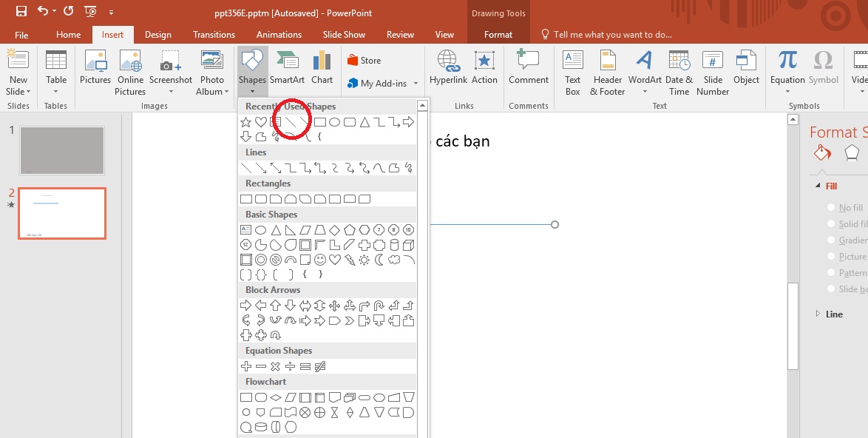Pick the sun shape
The height and width of the screenshot is (438, 868).
point(365,260)
